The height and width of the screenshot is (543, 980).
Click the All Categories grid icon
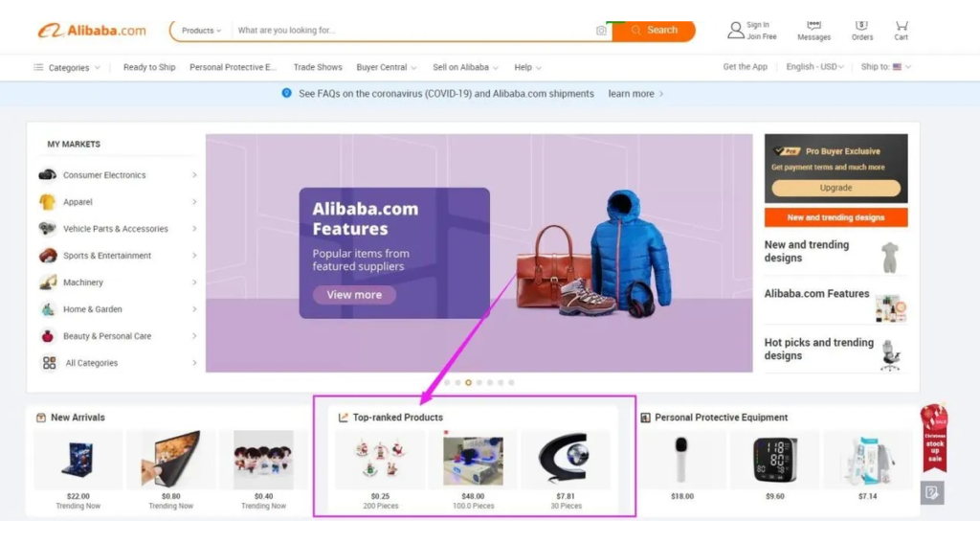click(49, 363)
